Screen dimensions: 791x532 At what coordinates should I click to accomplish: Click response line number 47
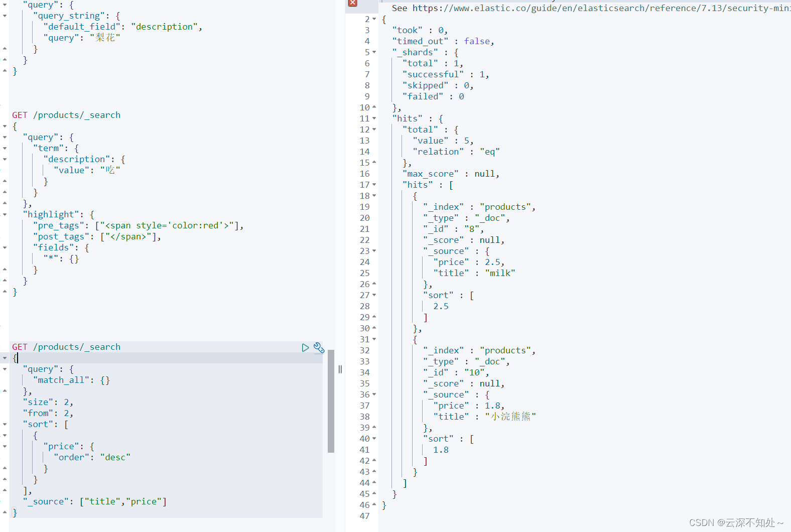coord(365,516)
